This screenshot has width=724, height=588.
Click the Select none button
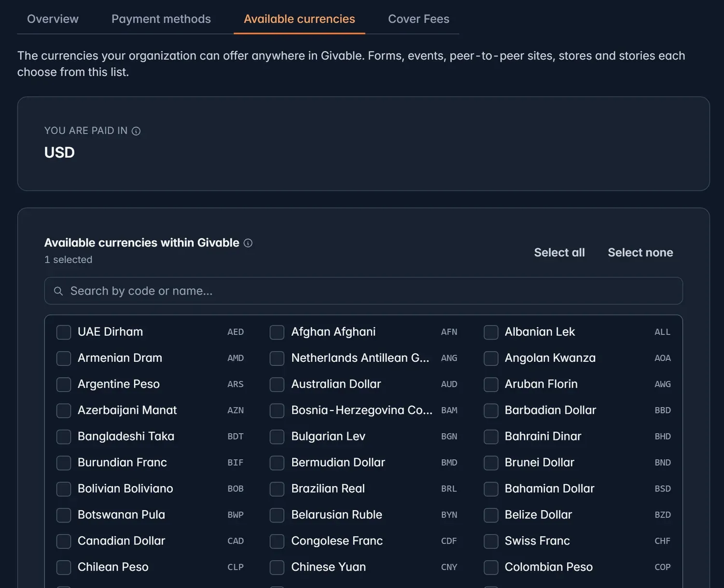(x=640, y=252)
